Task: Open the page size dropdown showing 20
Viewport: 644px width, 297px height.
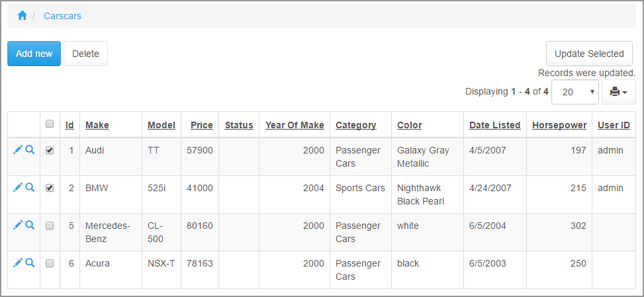Action: pyautogui.click(x=575, y=92)
